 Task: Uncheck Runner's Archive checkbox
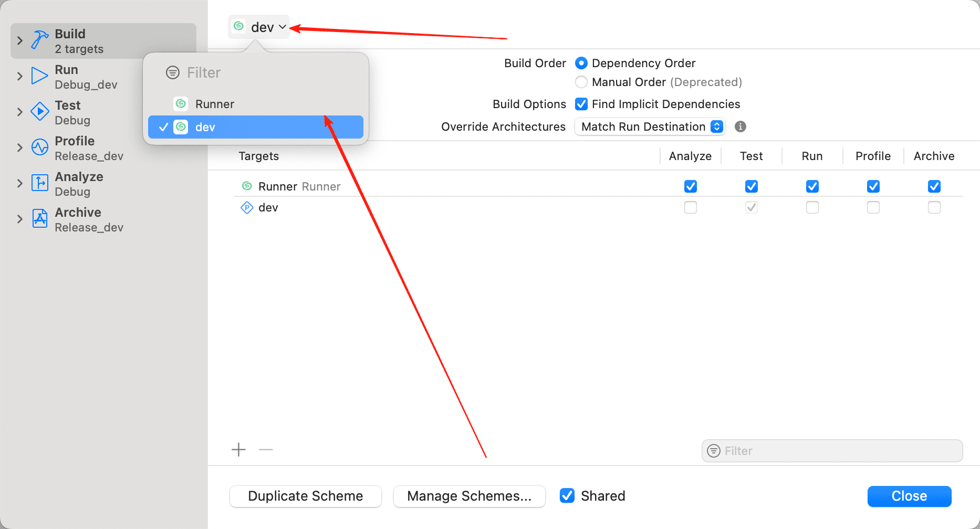[x=934, y=186]
